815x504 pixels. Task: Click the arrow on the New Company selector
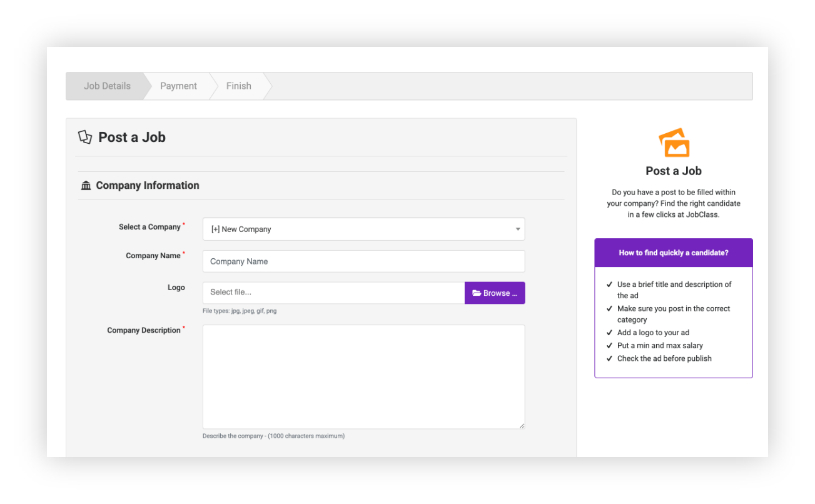517,229
